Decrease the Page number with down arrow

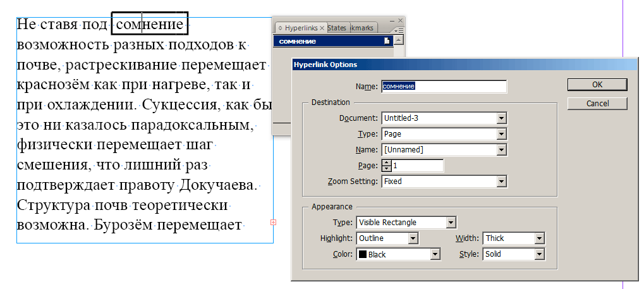coord(387,169)
